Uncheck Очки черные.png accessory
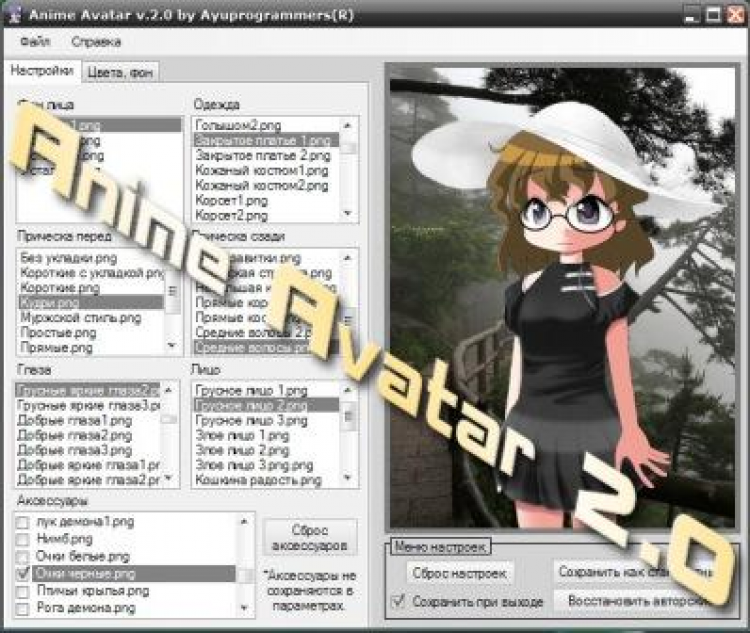 pyautogui.click(x=22, y=574)
